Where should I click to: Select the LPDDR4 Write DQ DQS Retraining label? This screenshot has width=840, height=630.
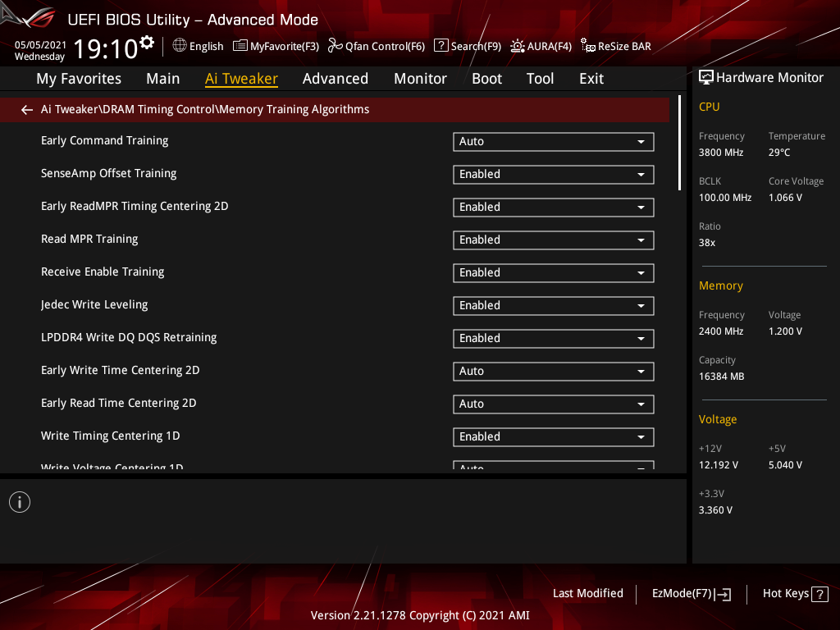[x=129, y=337]
